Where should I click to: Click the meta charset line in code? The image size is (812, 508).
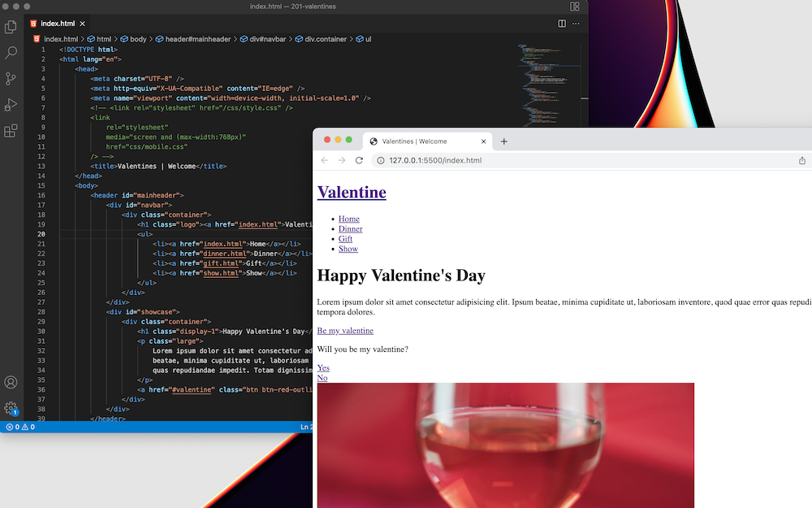(x=137, y=79)
